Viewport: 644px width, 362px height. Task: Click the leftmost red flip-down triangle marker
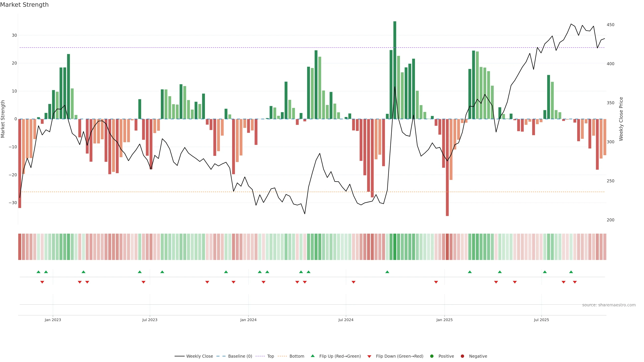tap(42, 282)
